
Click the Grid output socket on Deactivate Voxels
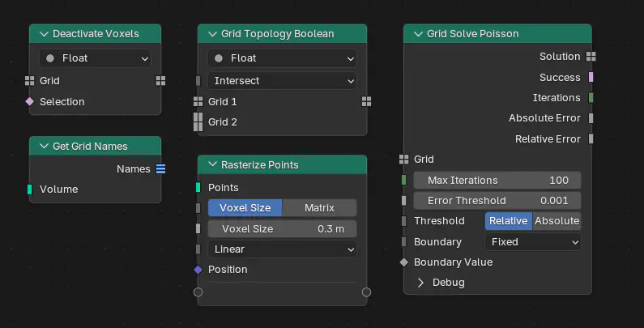(x=160, y=81)
